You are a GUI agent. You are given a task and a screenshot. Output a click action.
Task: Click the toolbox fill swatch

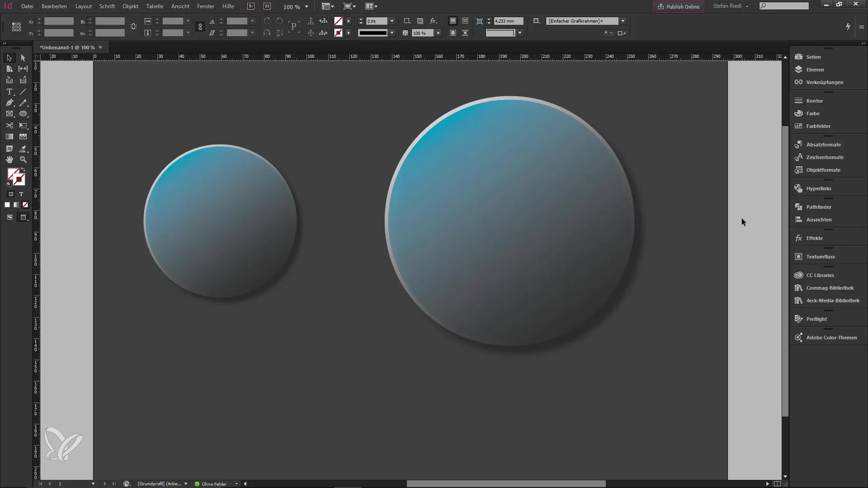pos(13,174)
